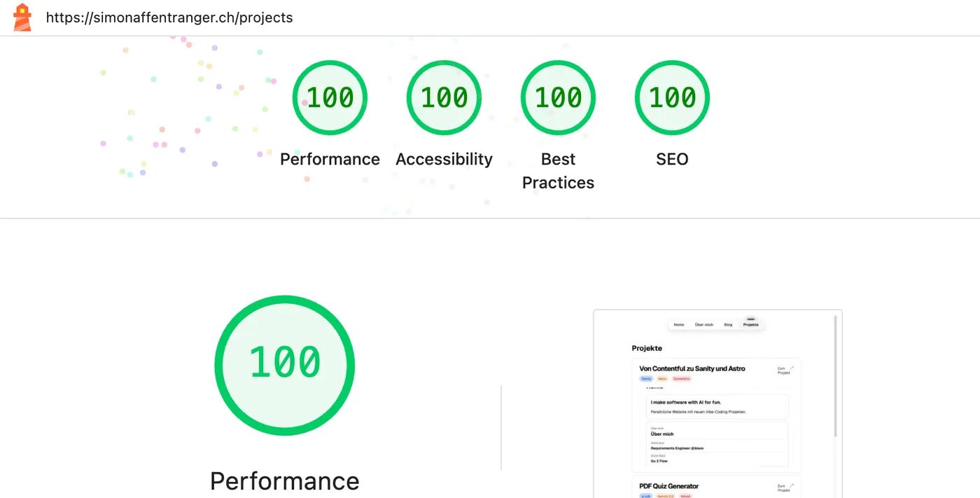The height and width of the screenshot is (498, 980).
Task: Open the simonaffentranger.ch/projects URL
Action: click(x=169, y=18)
